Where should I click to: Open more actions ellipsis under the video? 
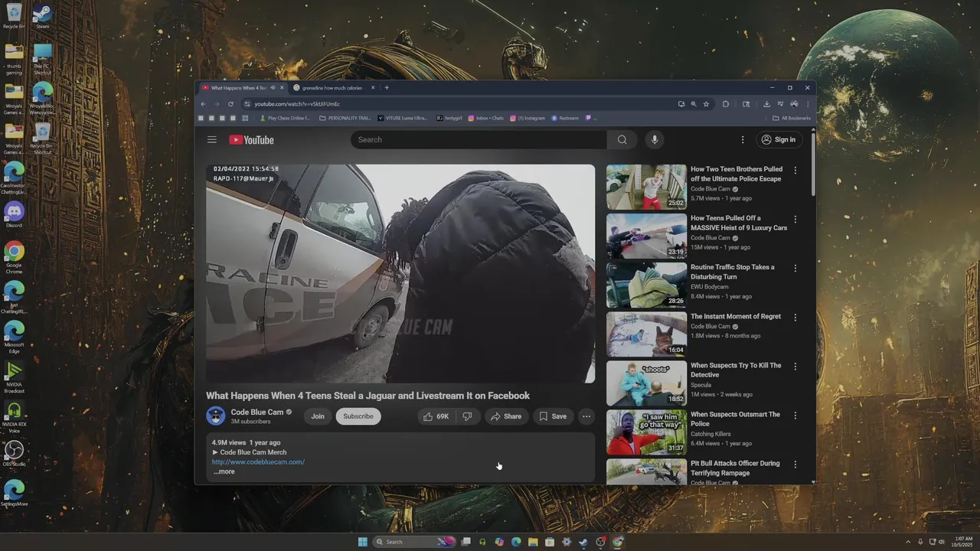[586, 416]
